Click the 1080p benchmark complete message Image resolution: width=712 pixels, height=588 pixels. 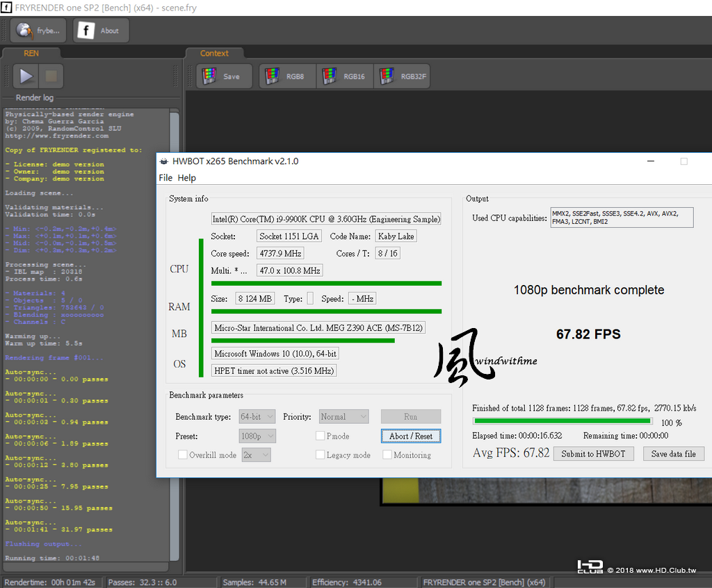coord(588,290)
